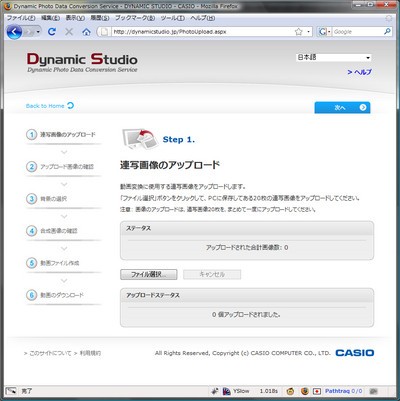The image size is (400, 401).
Task: Select step 1 連写画像のアップロード
Action: click(x=63, y=135)
